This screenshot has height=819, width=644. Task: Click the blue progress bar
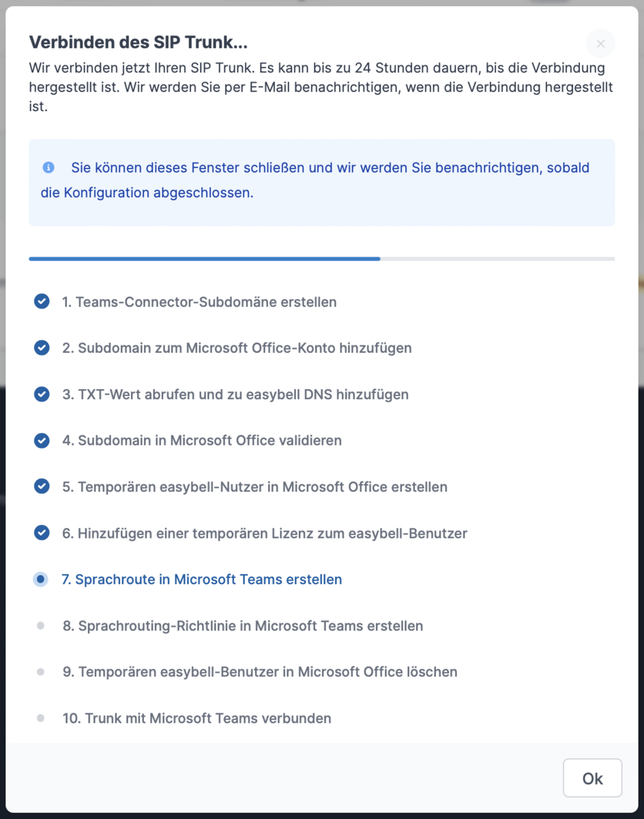click(205, 259)
